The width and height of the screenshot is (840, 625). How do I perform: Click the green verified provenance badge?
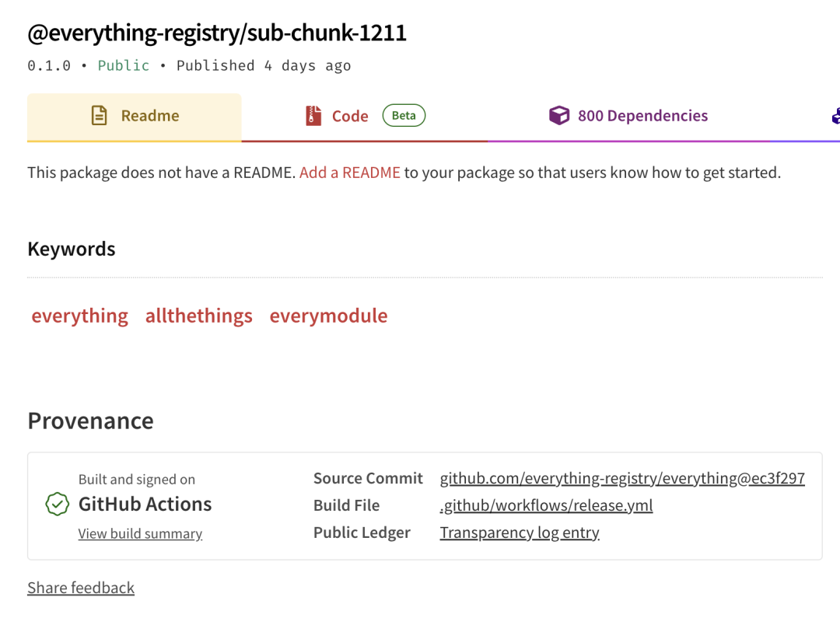[x=57, y=505]
